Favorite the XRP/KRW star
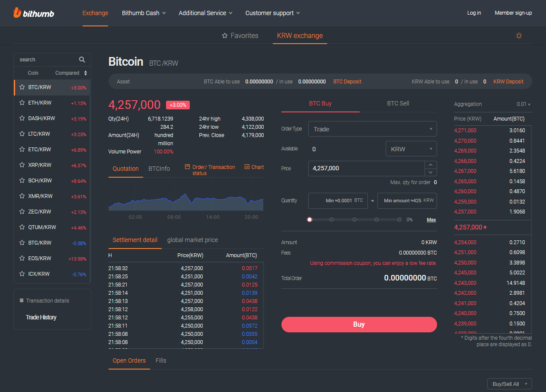546x392 pixels. pos(22,165)
